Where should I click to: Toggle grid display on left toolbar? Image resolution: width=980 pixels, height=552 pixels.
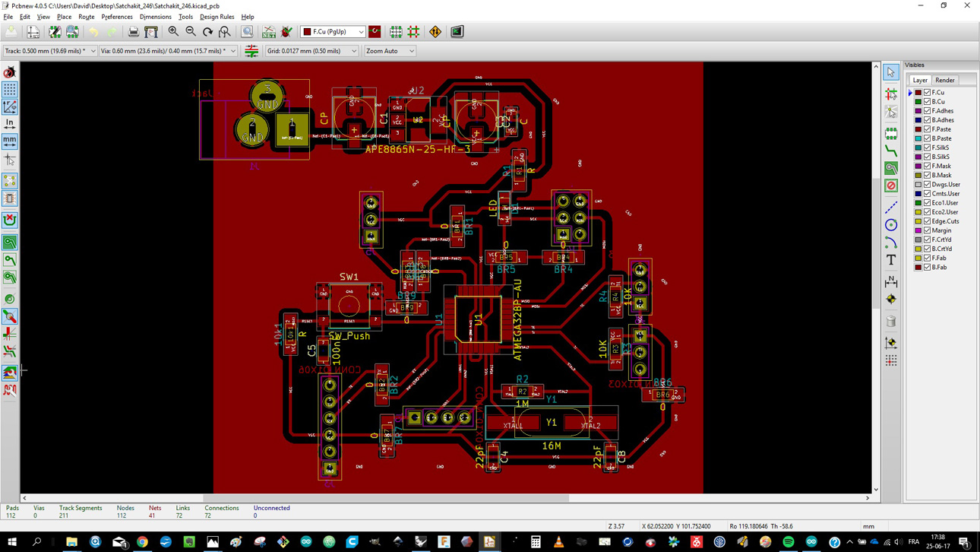(10, 90)
